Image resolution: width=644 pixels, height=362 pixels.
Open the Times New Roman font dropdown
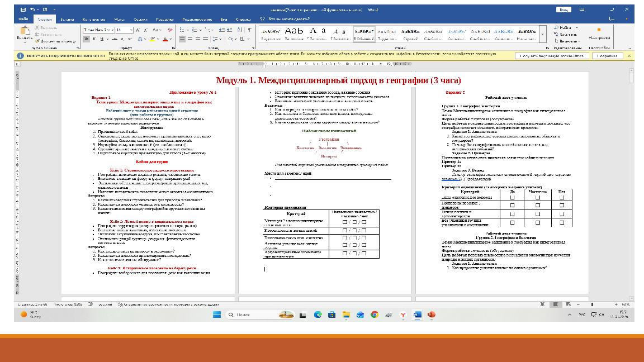pyautogui.click(x=98, y=30)
